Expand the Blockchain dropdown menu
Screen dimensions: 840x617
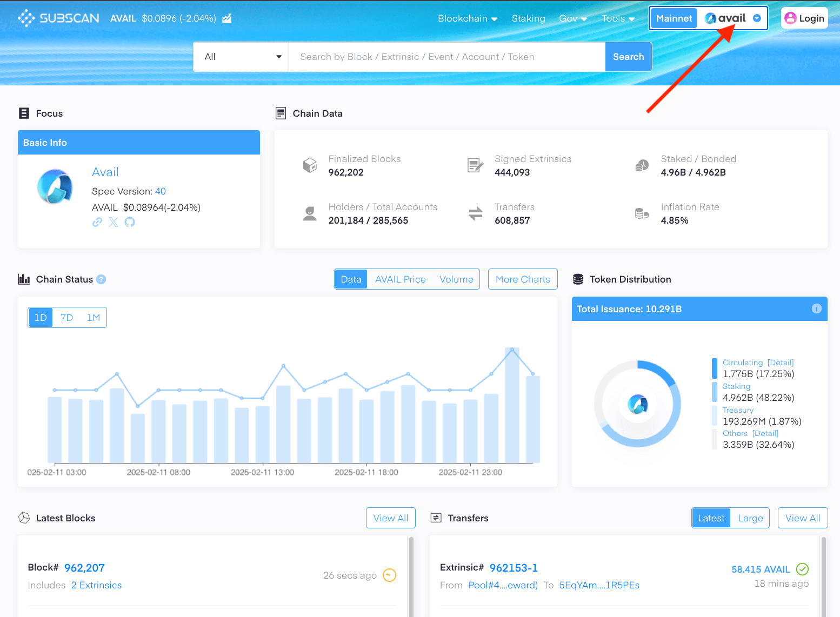tap(468, 18)
